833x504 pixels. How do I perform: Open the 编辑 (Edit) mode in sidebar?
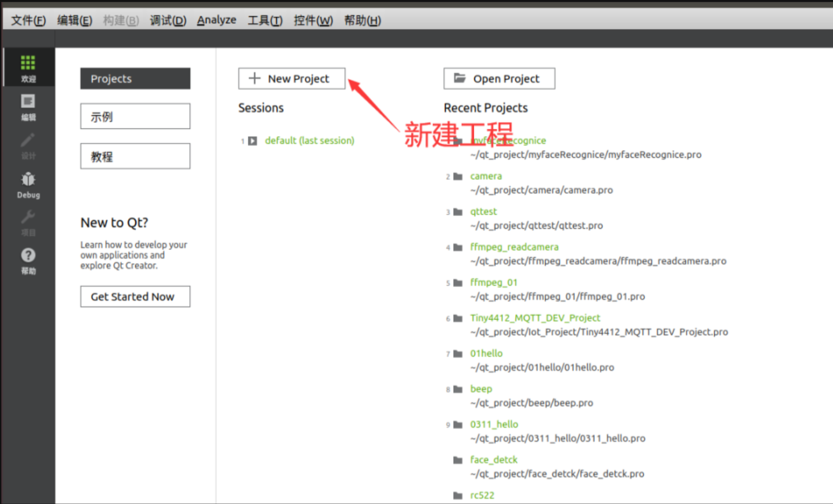28,107
